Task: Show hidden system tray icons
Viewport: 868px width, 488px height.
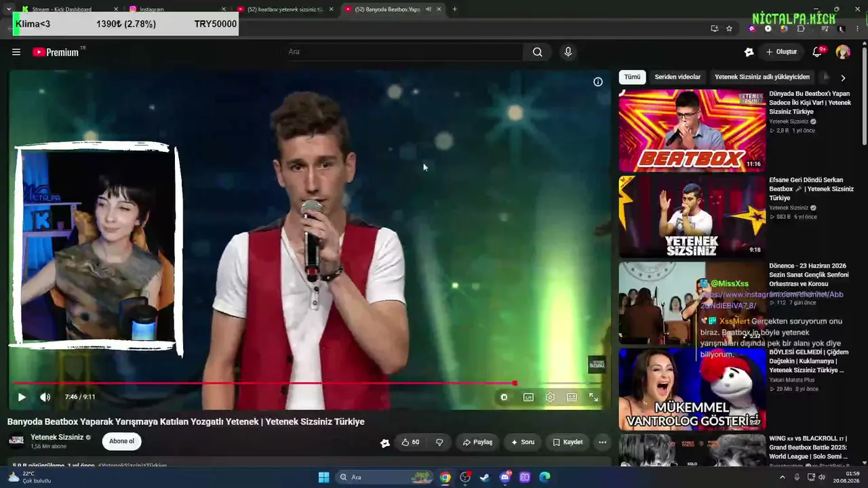Action: [782, 477]
